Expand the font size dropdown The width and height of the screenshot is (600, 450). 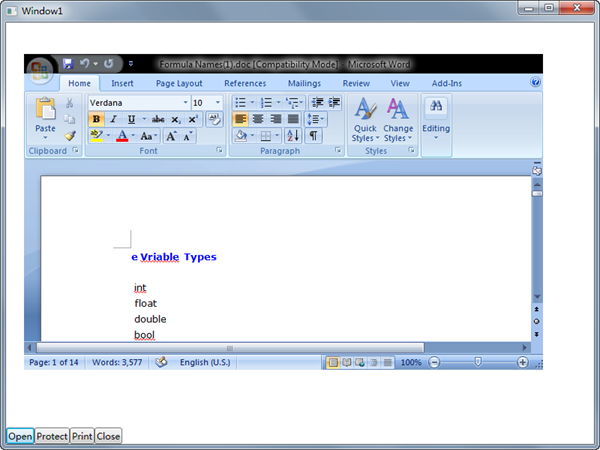coord(217,102)
